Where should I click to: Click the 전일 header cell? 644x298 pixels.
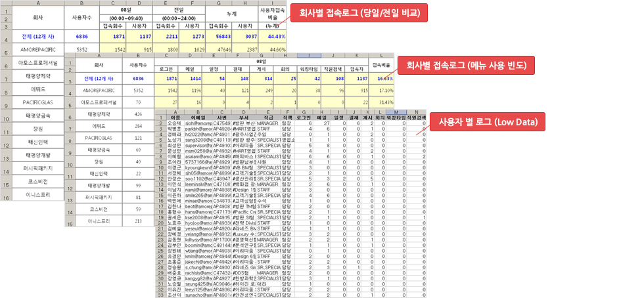[x=179, y=9]
